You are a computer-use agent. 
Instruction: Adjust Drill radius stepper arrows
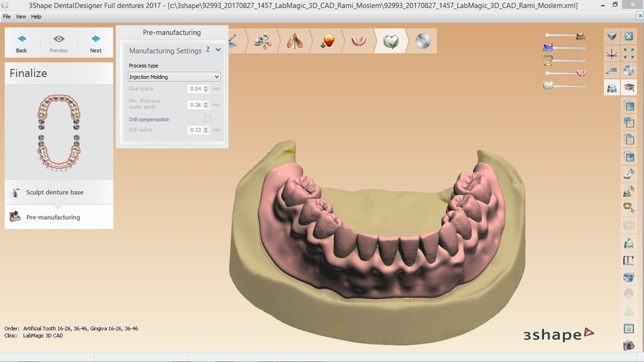tap(206, 130)
